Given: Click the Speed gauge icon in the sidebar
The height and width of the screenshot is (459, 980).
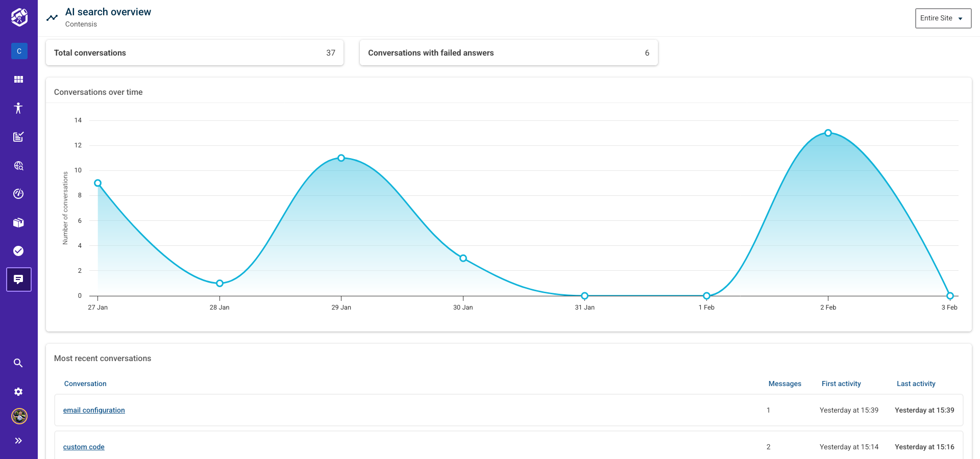Looking at the screenshot, I should click(19, 194).
